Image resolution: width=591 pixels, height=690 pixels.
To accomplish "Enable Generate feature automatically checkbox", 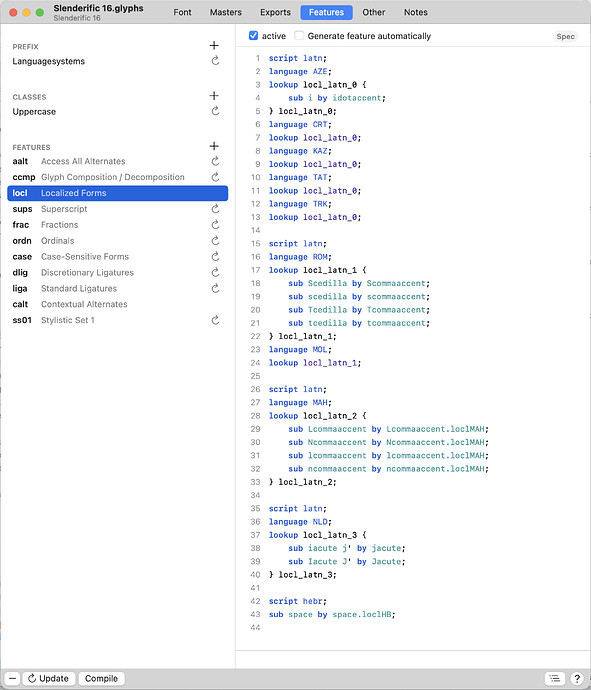I will [299, 36].
